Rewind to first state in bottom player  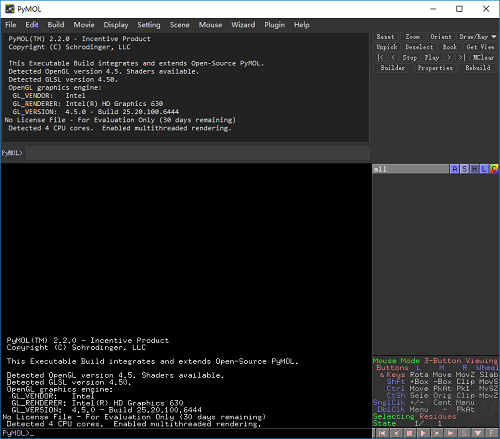click(x=382, y=433)
